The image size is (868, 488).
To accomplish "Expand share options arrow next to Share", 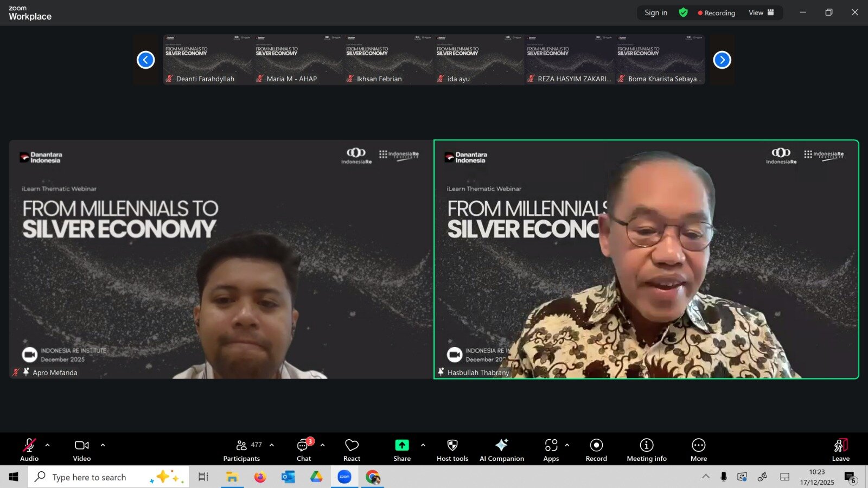I will coord(423,445).
